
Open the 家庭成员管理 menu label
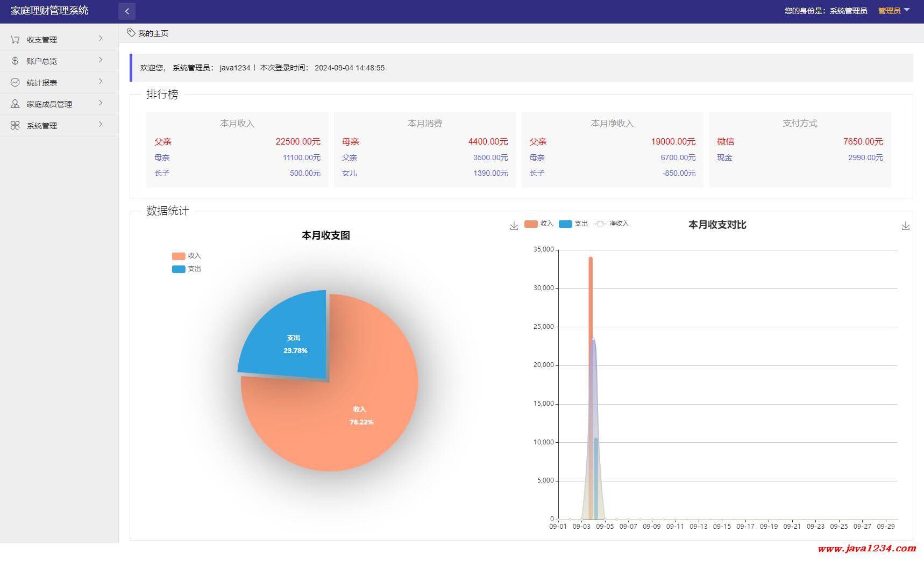49,104
